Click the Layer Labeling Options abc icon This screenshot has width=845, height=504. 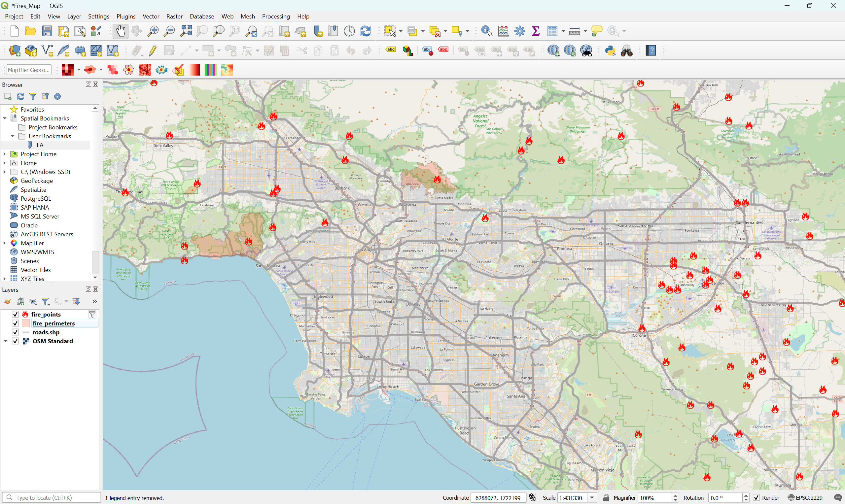(x=391, y=50)
